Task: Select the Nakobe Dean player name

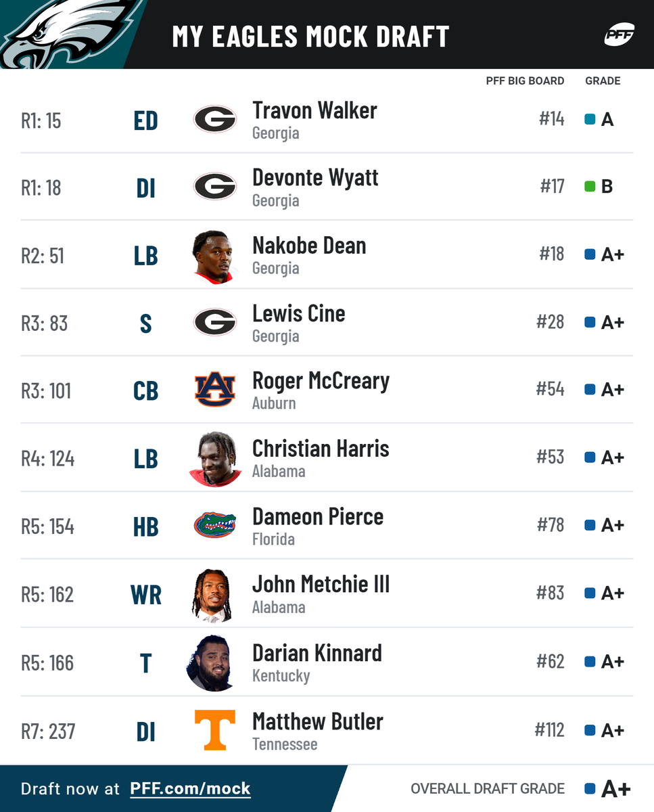Action: (x=309, y=246)
